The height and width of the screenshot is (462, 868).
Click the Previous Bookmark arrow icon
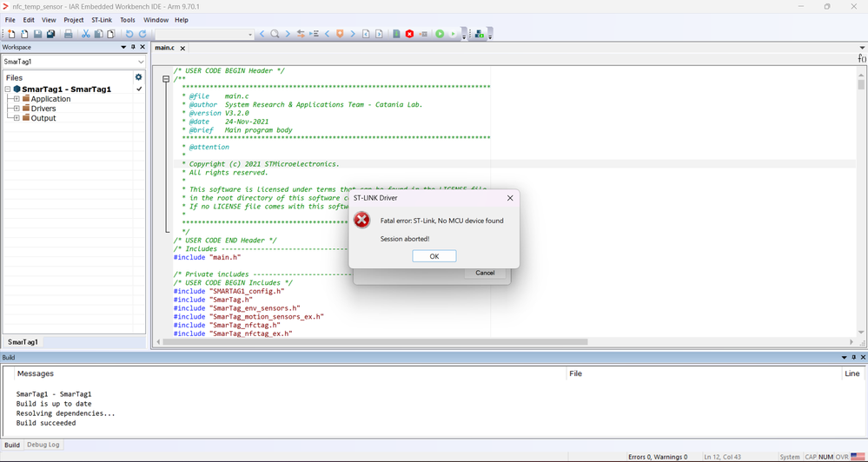[328, 34]
